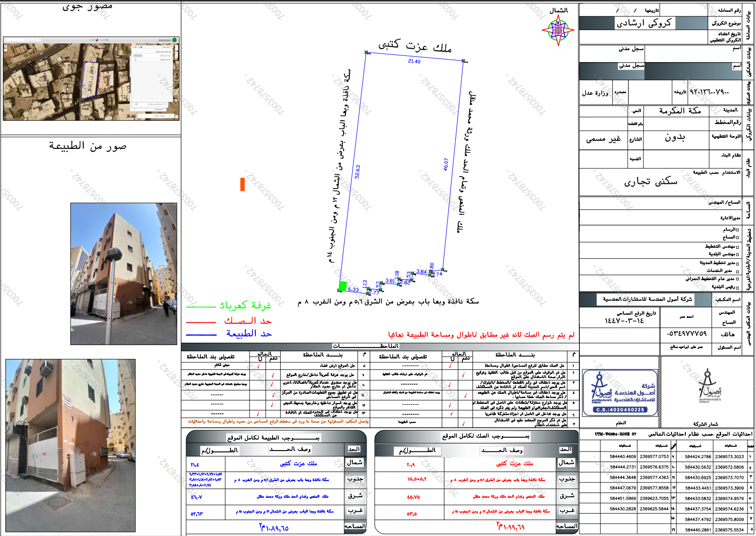Click the land use value سكني تجاري

[x=651, y=181]
